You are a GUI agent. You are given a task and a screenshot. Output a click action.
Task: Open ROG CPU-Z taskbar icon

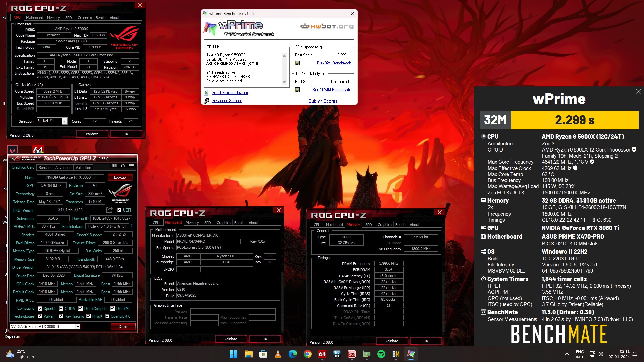(x=352, y=354)
